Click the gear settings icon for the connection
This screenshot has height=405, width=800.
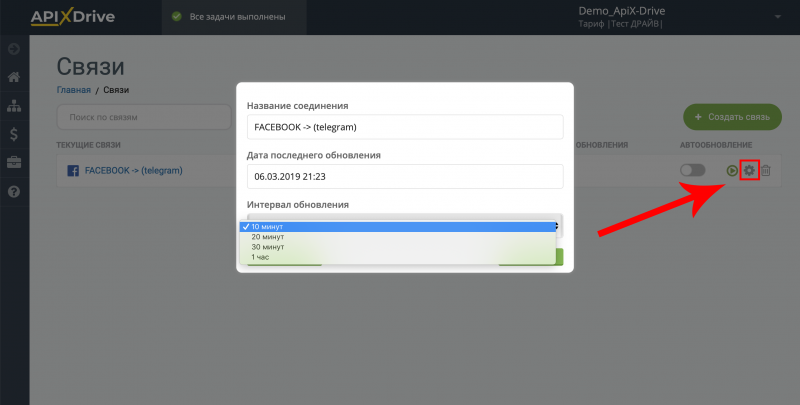(x=749, y=170)
